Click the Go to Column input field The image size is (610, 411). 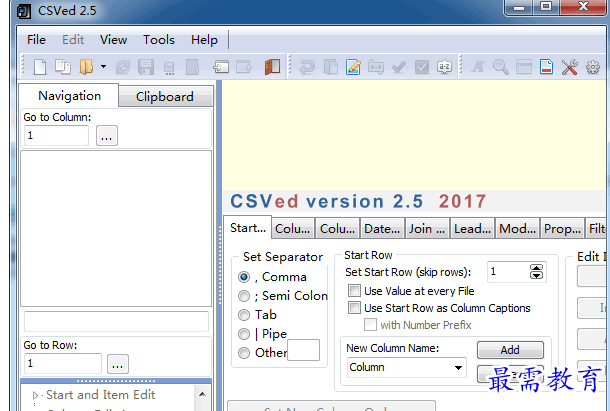[56, 135]
